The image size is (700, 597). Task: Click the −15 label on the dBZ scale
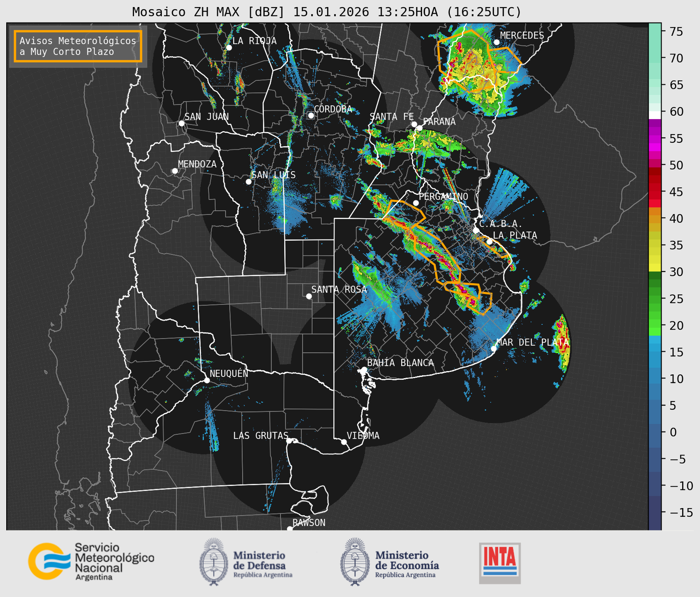tap(681, 512)
